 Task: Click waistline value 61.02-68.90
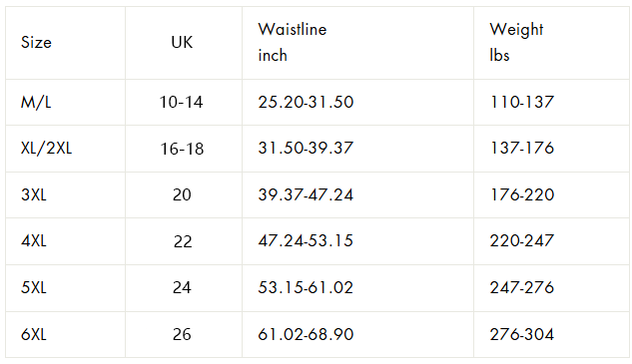click(x=306, y=335)
